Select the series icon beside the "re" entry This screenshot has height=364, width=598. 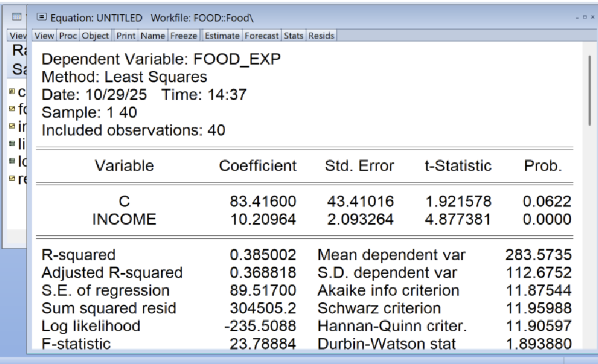pyautogui.click(x=12, y=178)
